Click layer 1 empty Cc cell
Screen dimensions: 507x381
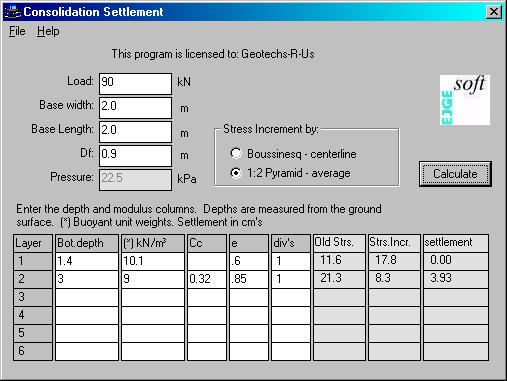click(x=207, y=261)
